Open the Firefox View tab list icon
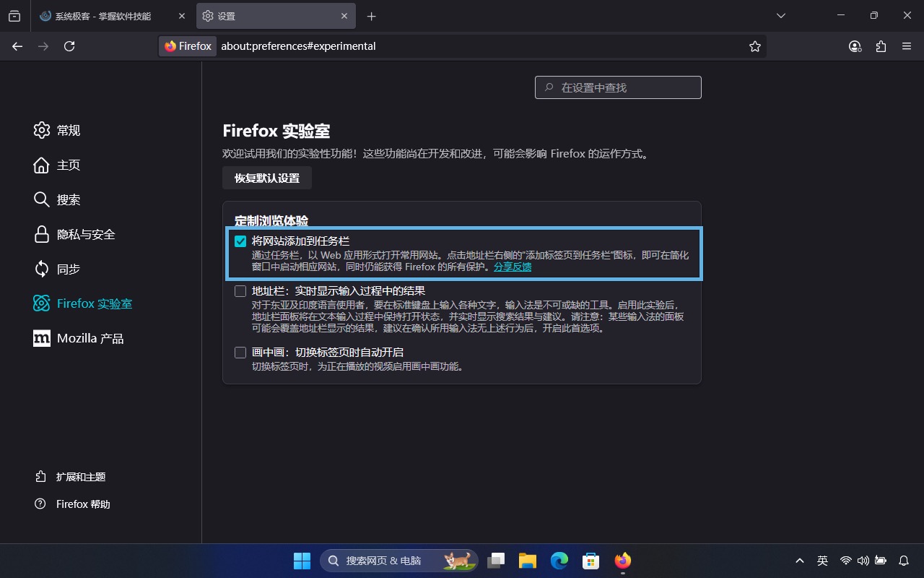The image size is (924, 578). tap(14, 16)
